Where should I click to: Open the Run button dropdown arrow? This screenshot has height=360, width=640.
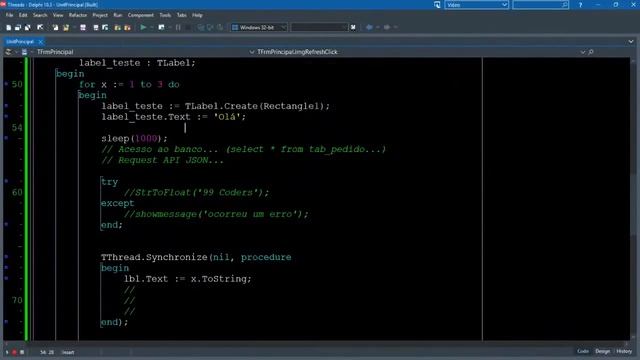(151, 27)
